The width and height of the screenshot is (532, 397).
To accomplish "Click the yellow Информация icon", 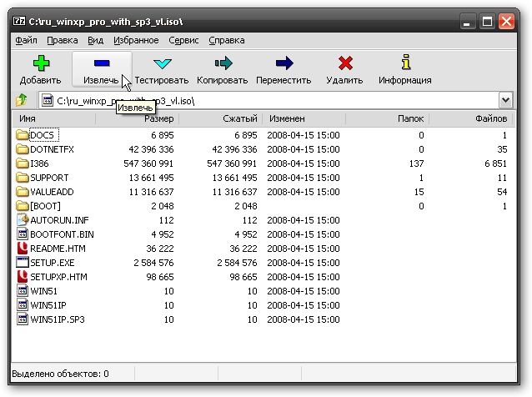I will [406, 62].
